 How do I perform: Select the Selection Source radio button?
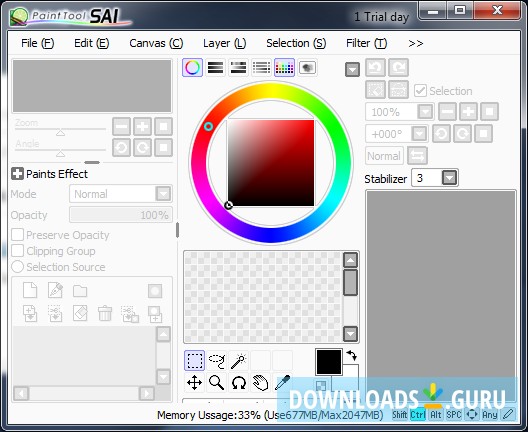18,267
